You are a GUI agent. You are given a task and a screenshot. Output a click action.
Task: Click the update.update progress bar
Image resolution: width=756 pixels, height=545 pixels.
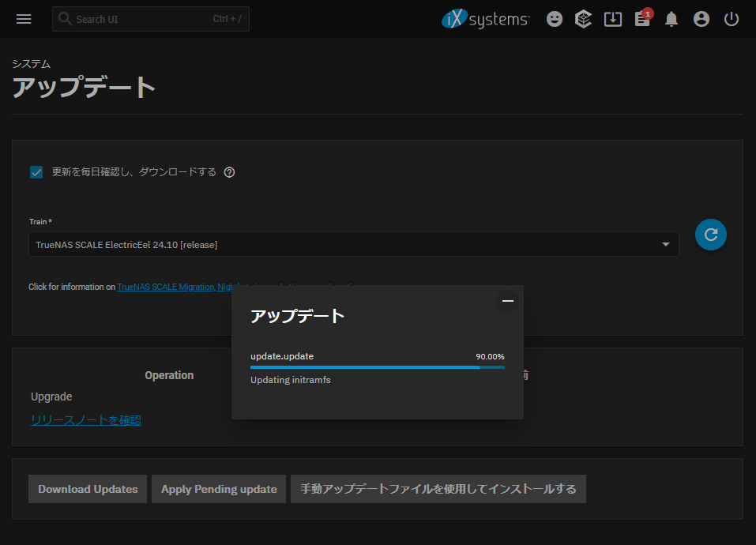click(378, 367)
